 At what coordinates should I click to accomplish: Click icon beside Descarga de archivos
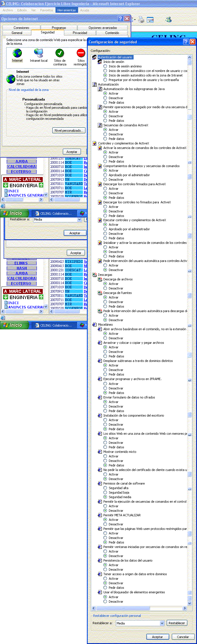pos(100,279)
